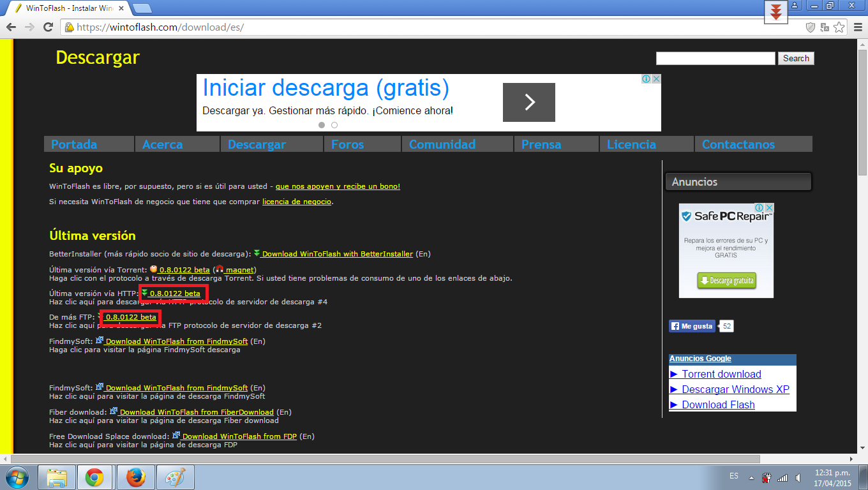Click Download WinToFlash with BetterInstaller
Screen dimensions: 868x490
coord(337,254)
